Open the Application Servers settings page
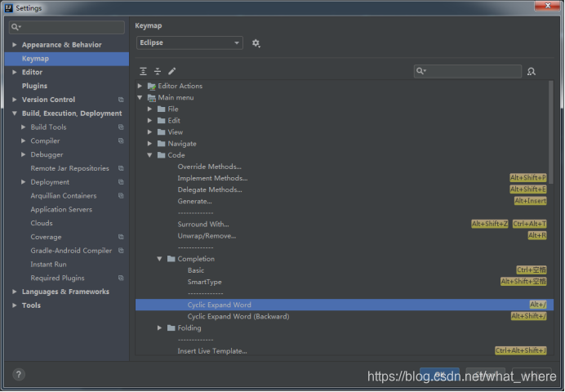Image resolution: width=565 pixels, height=392 pixels. (61, 209)
